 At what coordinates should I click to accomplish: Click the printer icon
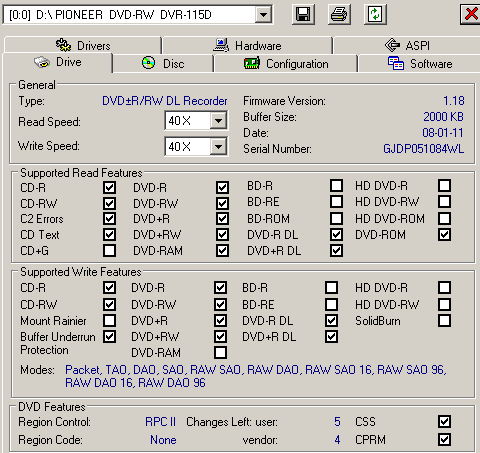pyautogui.click(x=339, y=14)
